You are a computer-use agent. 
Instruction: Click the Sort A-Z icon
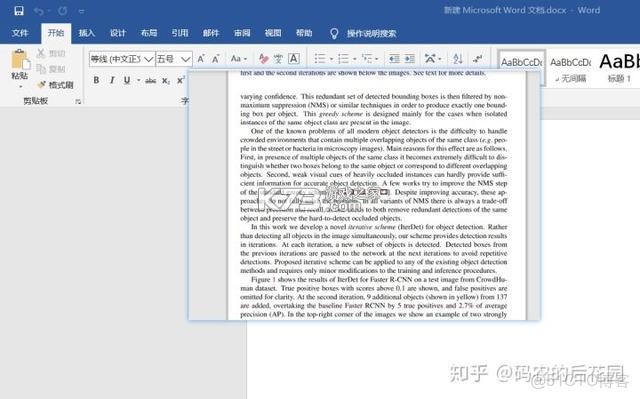pyautogui.click(x=458, y=59)
